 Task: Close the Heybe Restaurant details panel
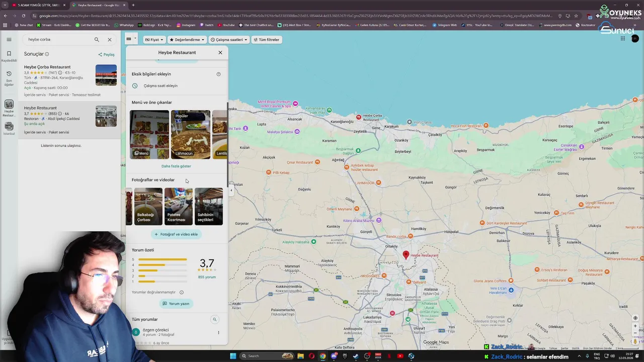220,52
